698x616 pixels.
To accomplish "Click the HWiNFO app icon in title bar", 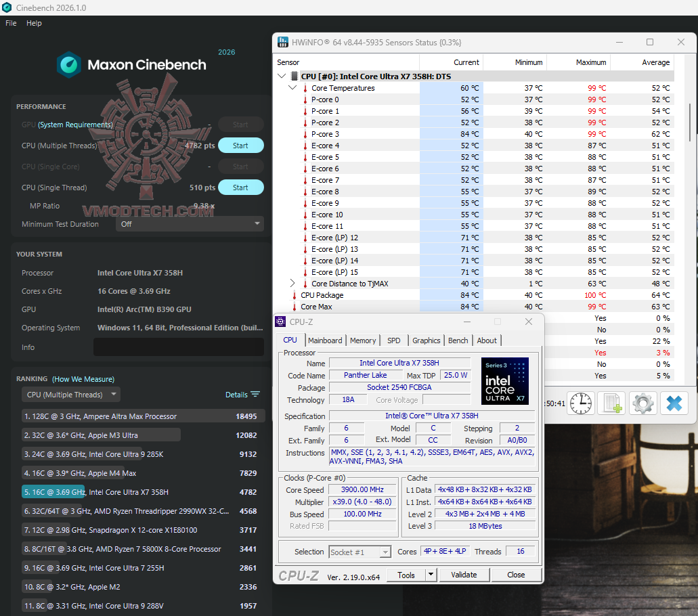I will [x=283, y=42].
